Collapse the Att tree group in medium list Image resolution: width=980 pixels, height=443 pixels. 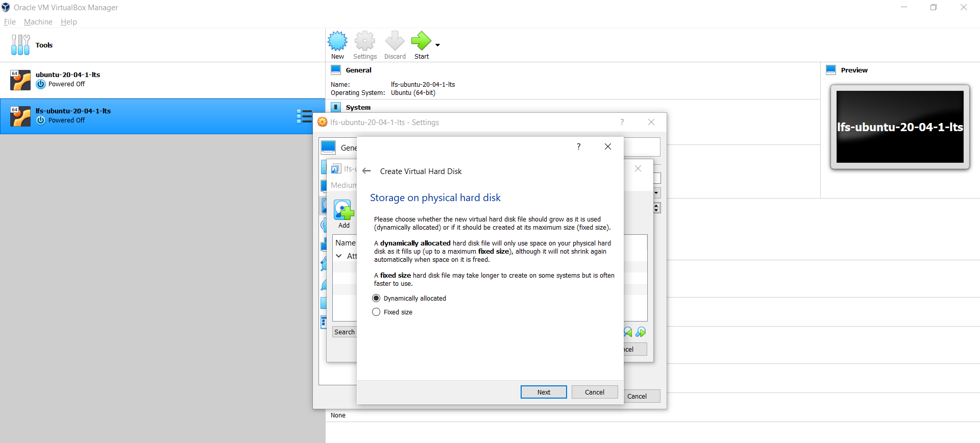(x=339, y=256)
